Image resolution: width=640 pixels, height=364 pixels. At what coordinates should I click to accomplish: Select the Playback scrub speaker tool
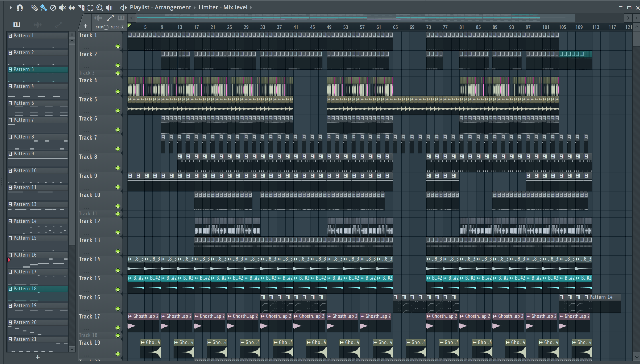109,8
